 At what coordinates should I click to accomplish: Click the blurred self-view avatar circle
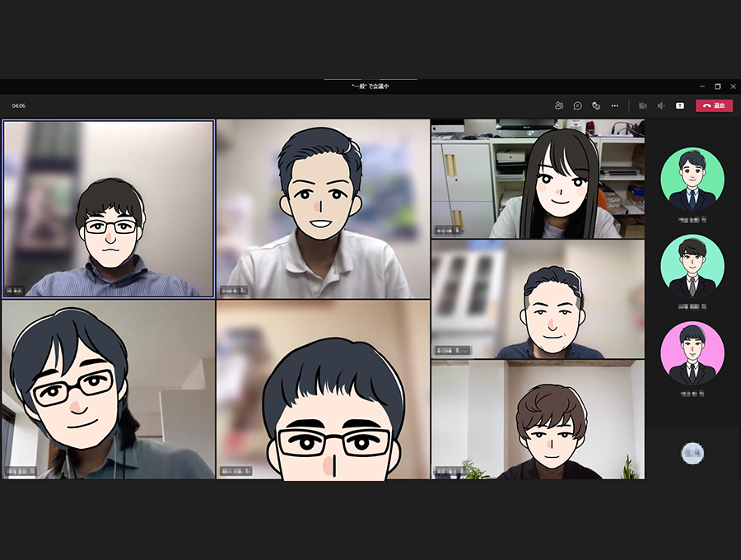point(692,452)
